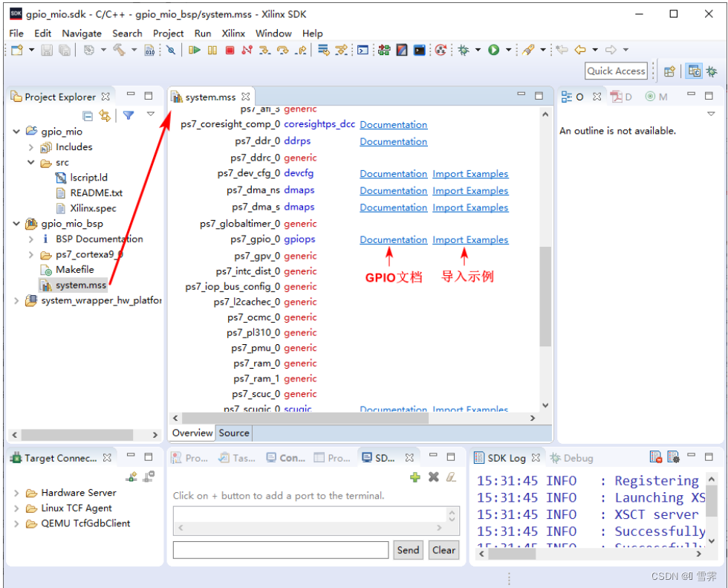The image size is (728, 588).
Task: Click the editor horizontal scrollbar
Action: (305, 418)
